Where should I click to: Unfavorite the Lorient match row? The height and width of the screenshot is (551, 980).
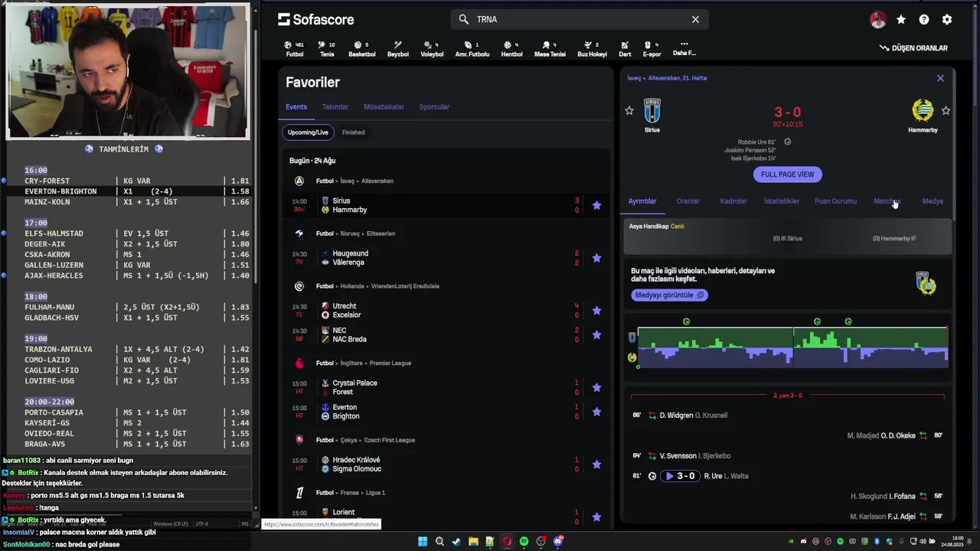click(596, 517)
